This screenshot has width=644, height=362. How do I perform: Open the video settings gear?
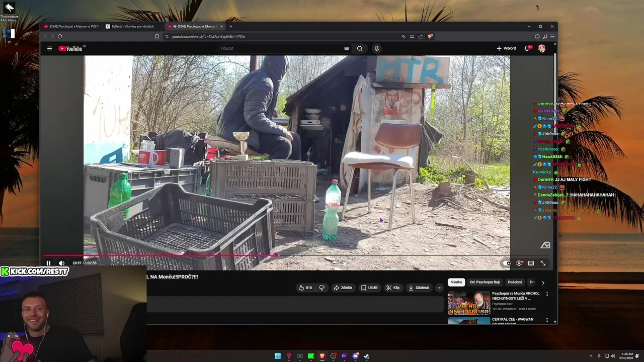[x=519, y=263]
